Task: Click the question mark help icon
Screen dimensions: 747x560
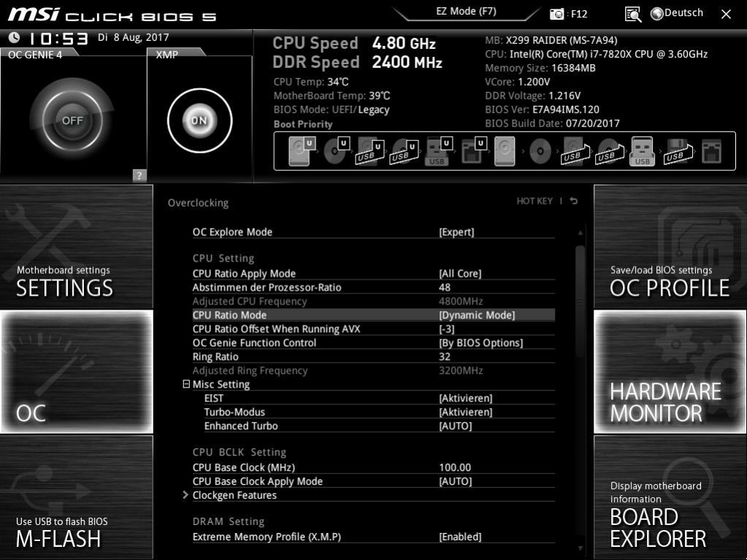Action: click(x=139, y=175)
